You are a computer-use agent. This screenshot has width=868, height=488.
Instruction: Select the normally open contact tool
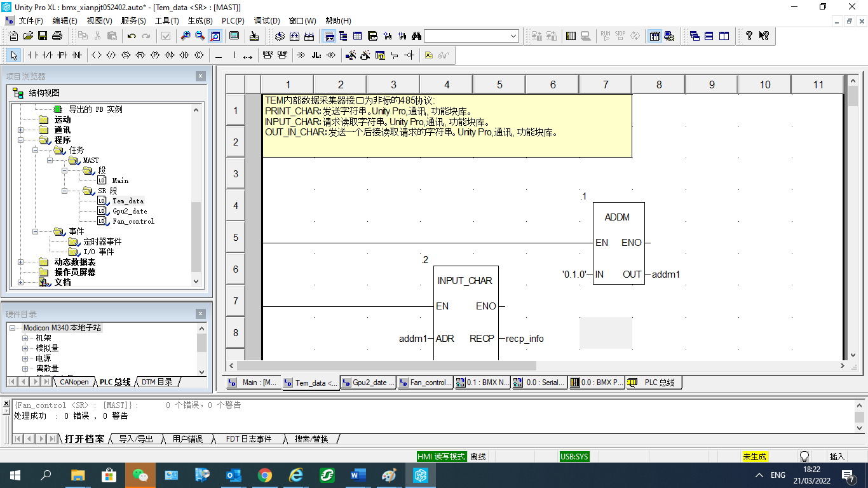(x=32, y=55)
